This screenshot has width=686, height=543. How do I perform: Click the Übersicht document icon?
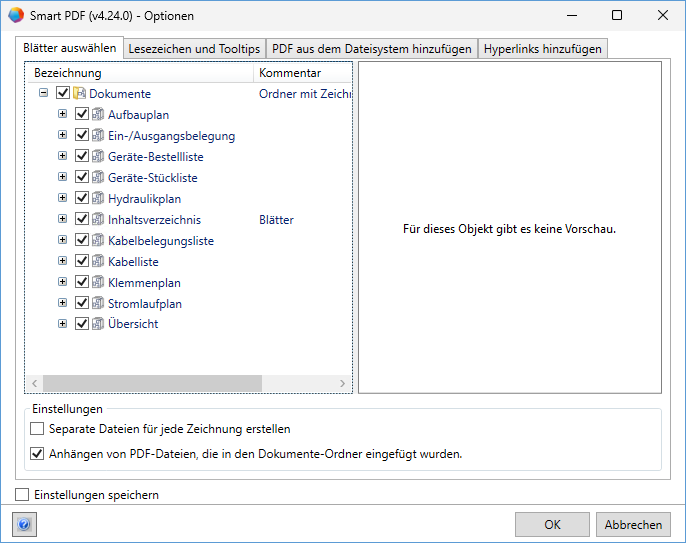[98, 324]
